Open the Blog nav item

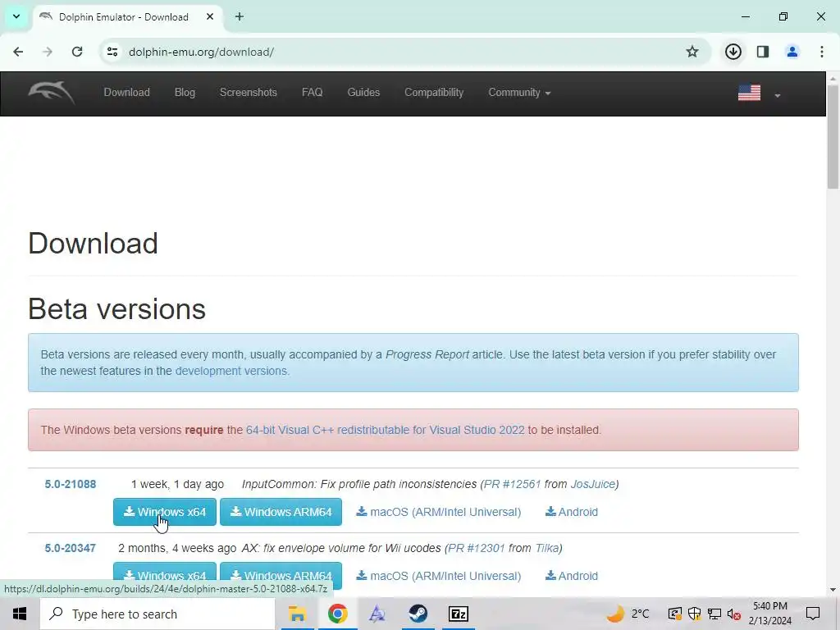click(x=185, y=93)
